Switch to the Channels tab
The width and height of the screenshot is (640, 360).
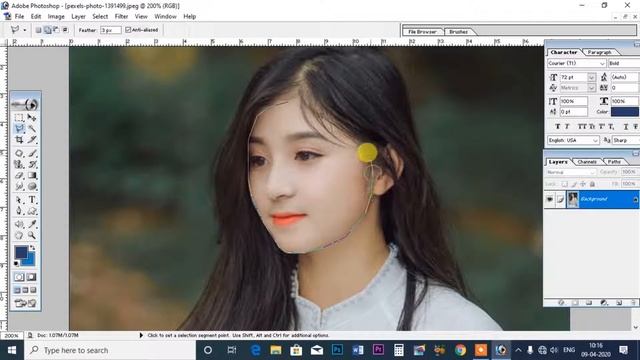587,162
